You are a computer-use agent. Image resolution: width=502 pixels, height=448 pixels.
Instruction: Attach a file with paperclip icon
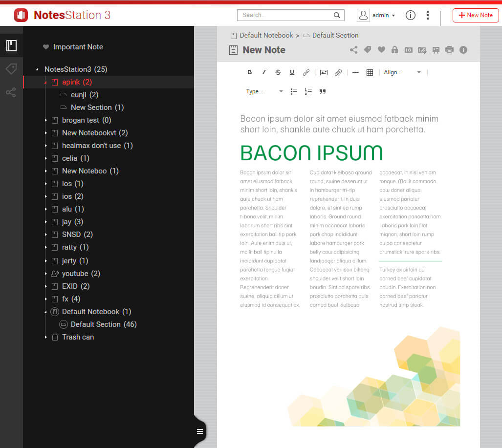(x=338, y=73)
